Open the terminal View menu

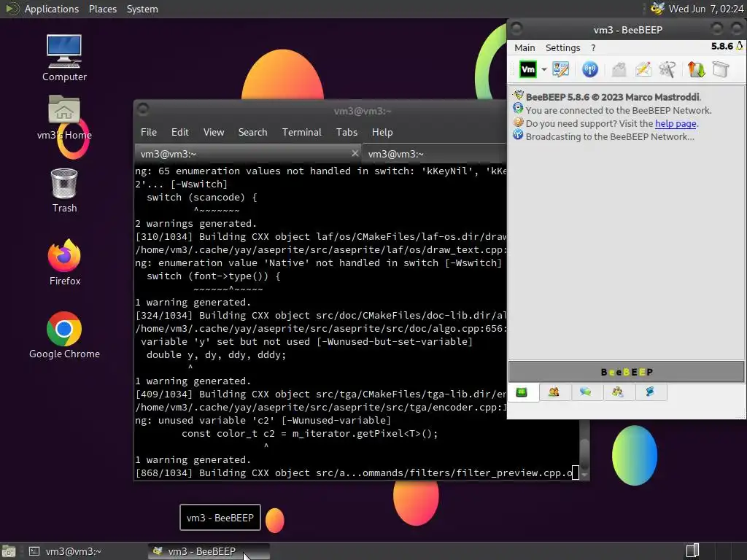pos(214,133)
